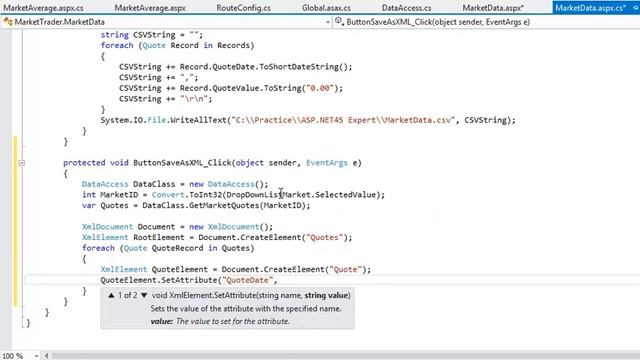Switch to the MarketAverage.aspx.cs tab

coord(43,8)
